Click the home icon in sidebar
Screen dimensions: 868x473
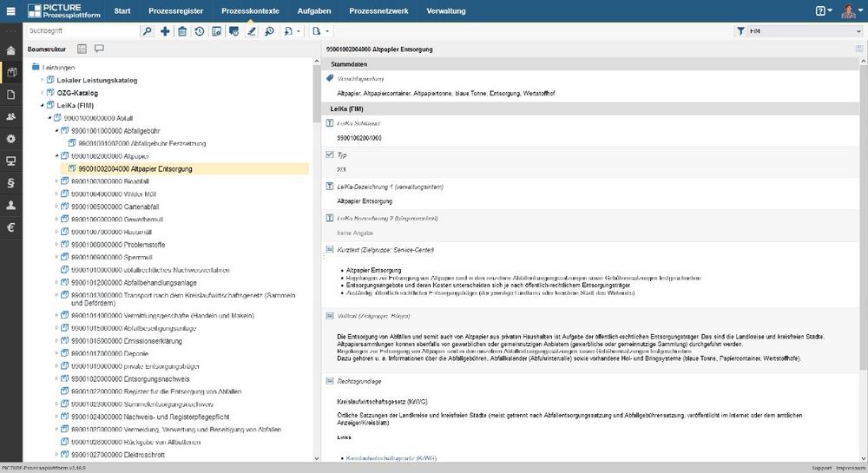[x=11, y=50]
